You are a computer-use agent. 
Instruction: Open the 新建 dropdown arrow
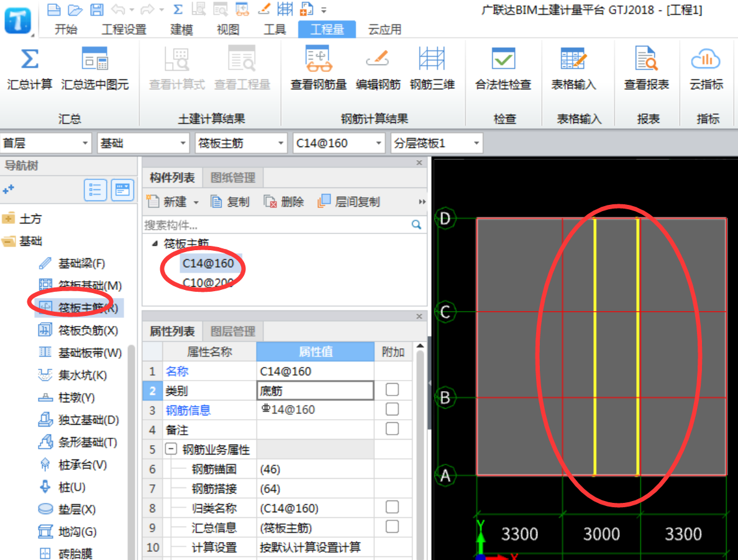(x=196, y=202)
